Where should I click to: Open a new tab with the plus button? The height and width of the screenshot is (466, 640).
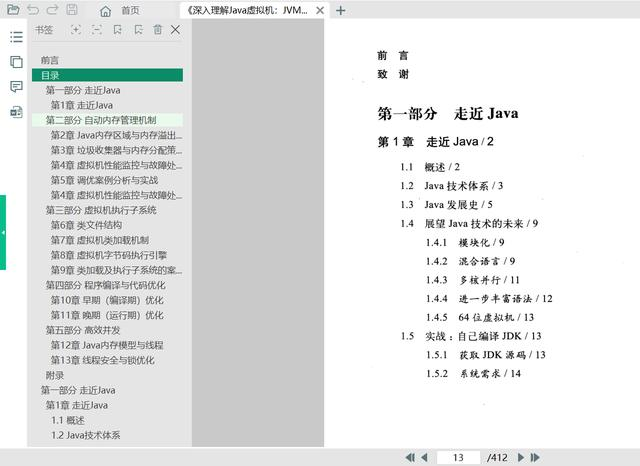coord(341,10)
